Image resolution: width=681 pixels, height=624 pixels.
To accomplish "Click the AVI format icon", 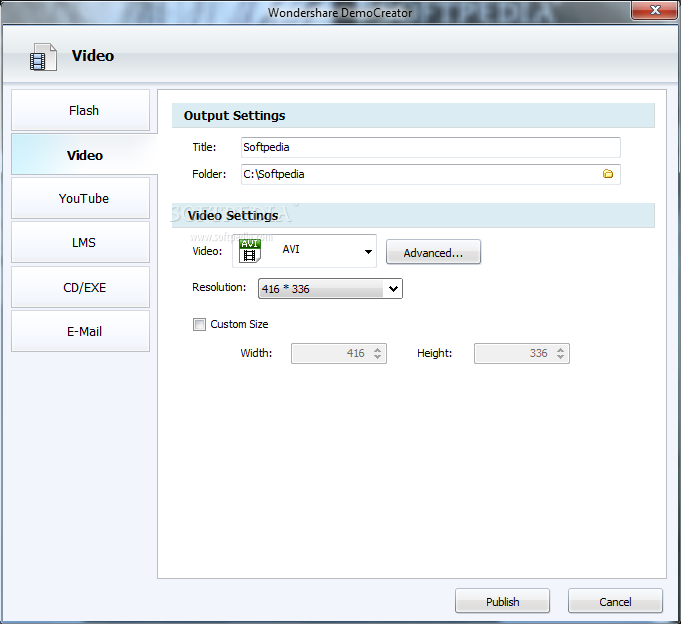I will point(250,251).
